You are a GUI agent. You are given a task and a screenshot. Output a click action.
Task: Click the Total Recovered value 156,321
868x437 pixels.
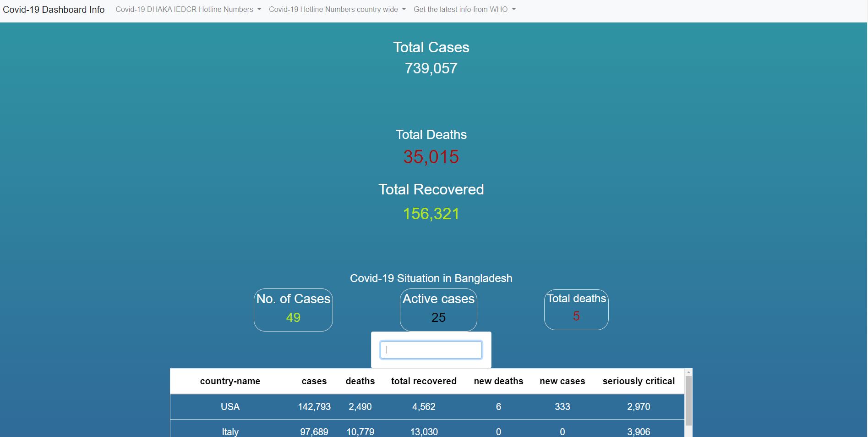pyautogui.click(x=431, y=214)
